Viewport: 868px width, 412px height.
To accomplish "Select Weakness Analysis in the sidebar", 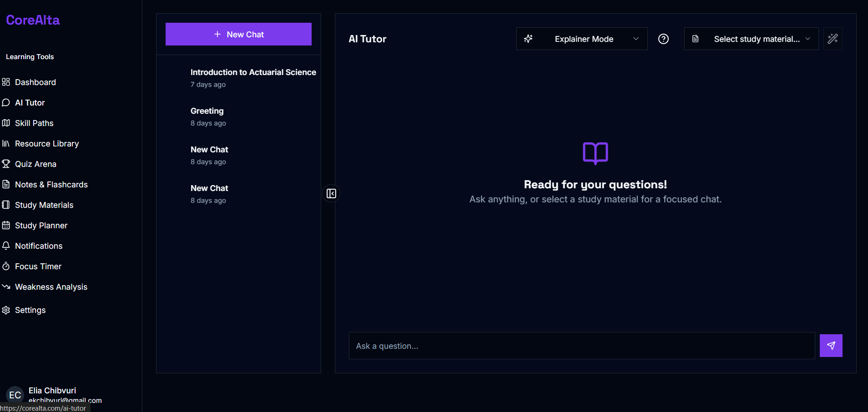I will pos(50,286).
